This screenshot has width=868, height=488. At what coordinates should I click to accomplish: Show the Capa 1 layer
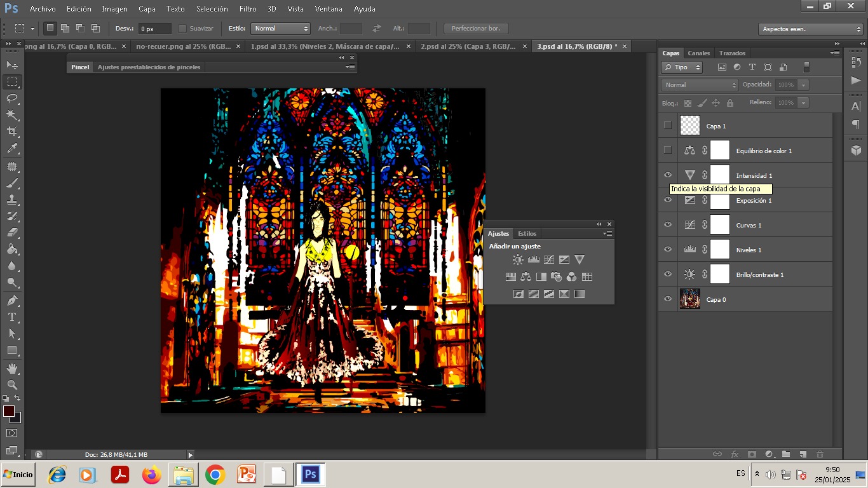coord(667,125)
